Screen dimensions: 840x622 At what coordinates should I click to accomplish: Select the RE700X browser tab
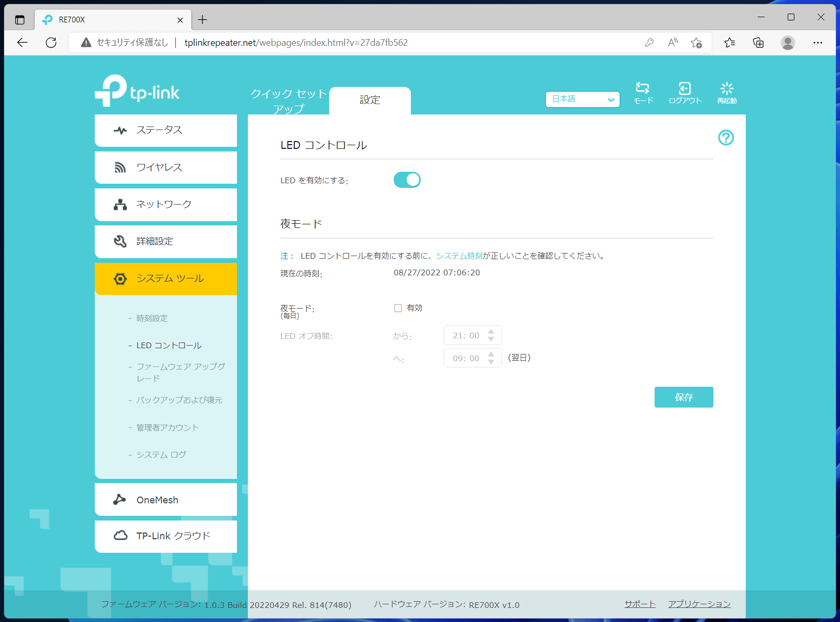point(112,20)
